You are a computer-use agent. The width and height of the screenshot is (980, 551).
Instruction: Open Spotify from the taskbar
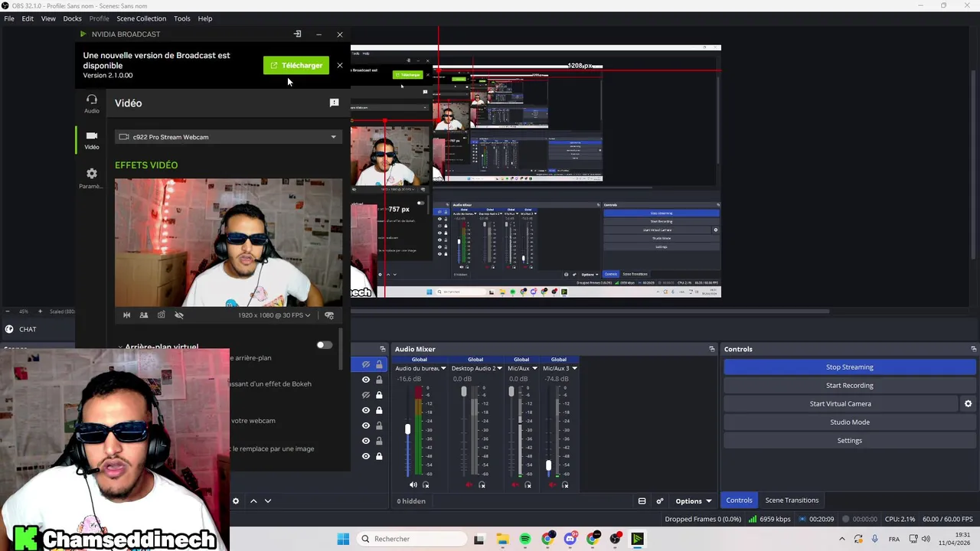point(524,539)
